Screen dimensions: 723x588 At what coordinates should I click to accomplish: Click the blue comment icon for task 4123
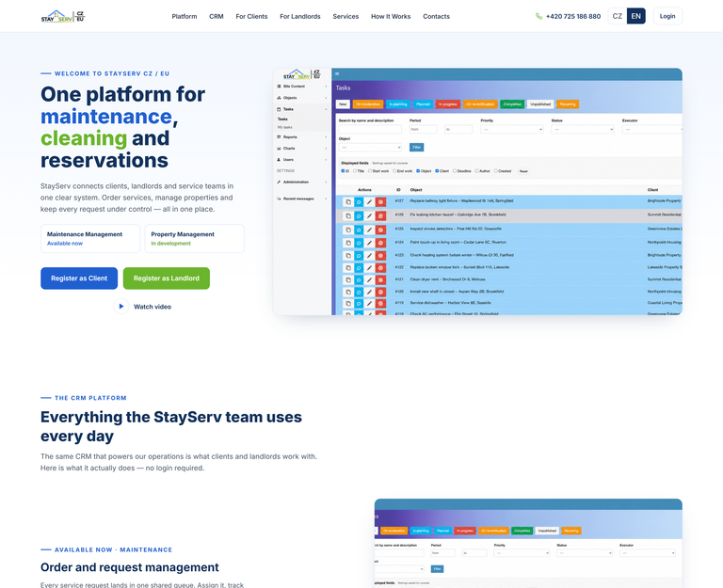[x=359, y=256]
